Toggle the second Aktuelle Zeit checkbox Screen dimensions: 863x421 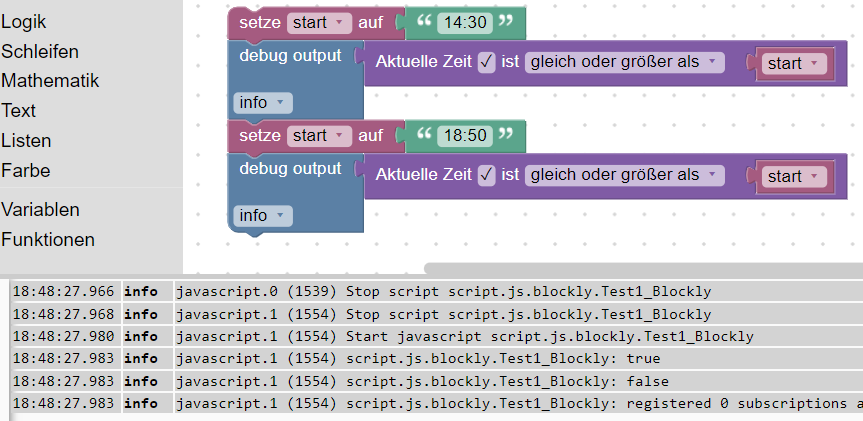click(486, 175)
